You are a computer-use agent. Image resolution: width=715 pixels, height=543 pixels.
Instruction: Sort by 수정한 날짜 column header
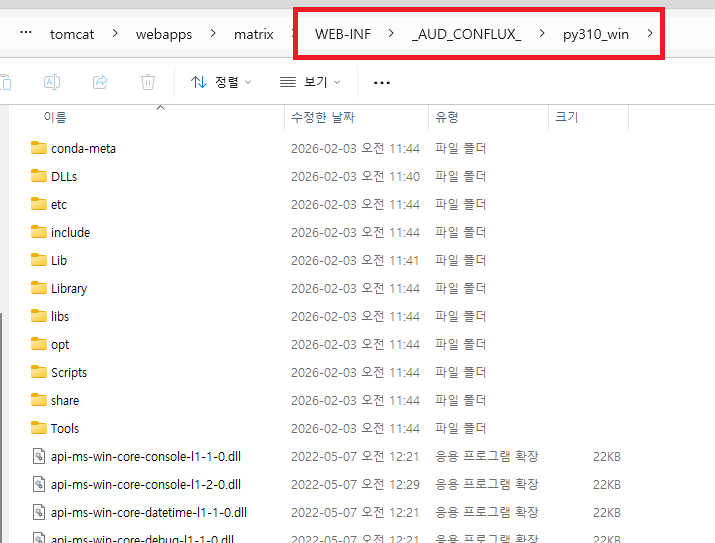click(x=323, y=117)
